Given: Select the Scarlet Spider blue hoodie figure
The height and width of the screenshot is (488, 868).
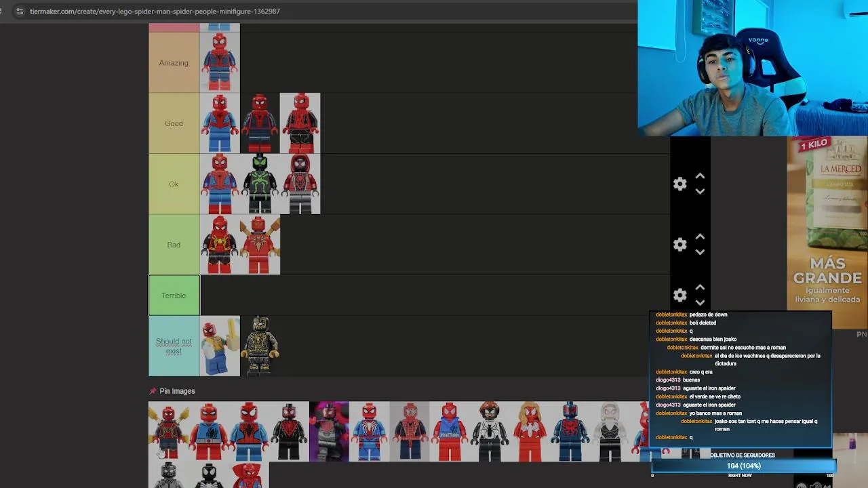Looking at the screenshot, I should coord(449,432).
